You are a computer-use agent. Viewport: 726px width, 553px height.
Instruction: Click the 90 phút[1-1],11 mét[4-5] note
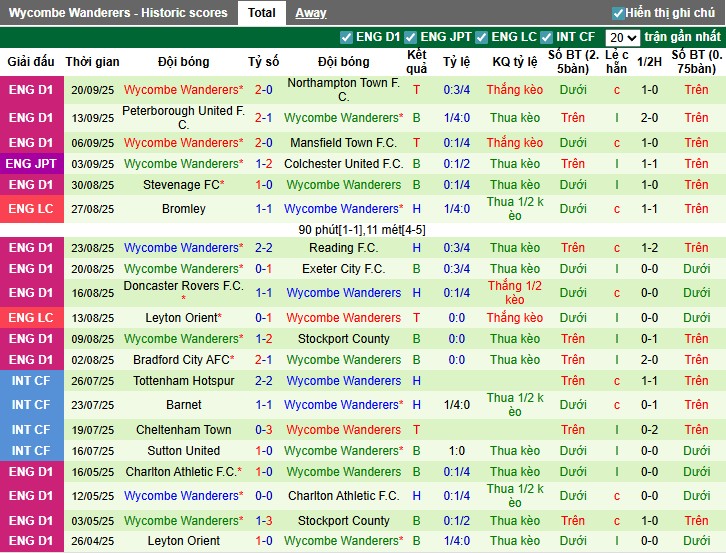pos(362,230)
